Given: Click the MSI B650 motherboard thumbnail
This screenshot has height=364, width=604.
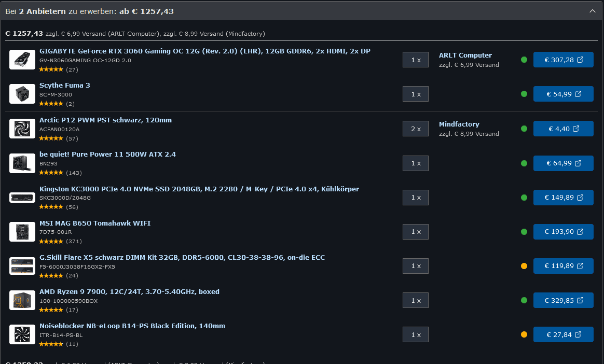Looking at the screenshot, I should pyautogui.click(x=22, y=232).
